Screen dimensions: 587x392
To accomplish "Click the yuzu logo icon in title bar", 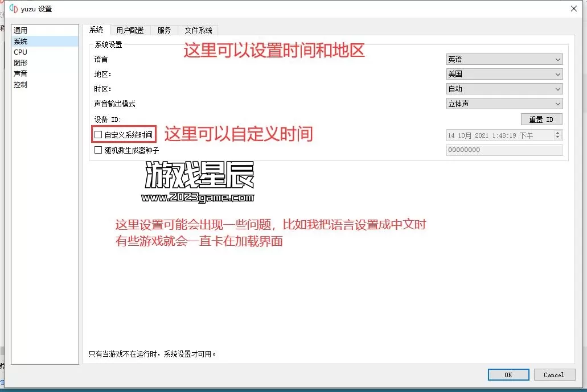I will 14,9.
